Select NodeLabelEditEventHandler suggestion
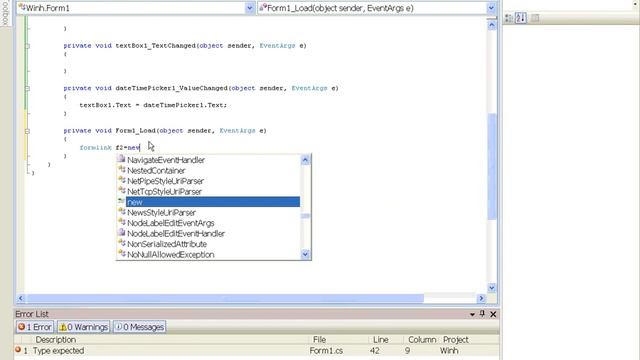Screen dimensions: 640x360 coord(176,234)
